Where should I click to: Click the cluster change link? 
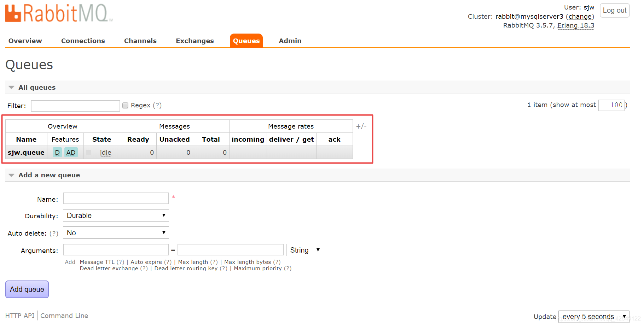pos(580,17)
